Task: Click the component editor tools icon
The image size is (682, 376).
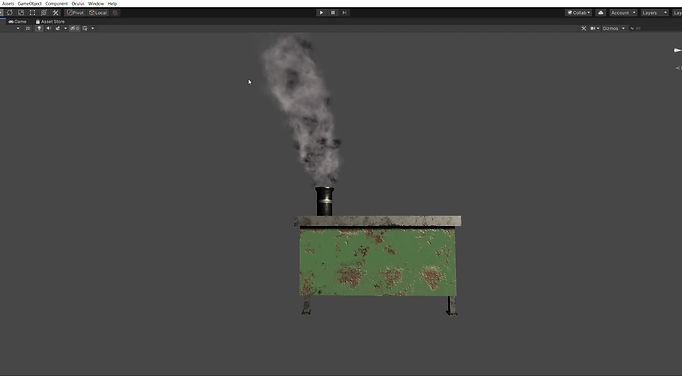Action: coord(584,28)
